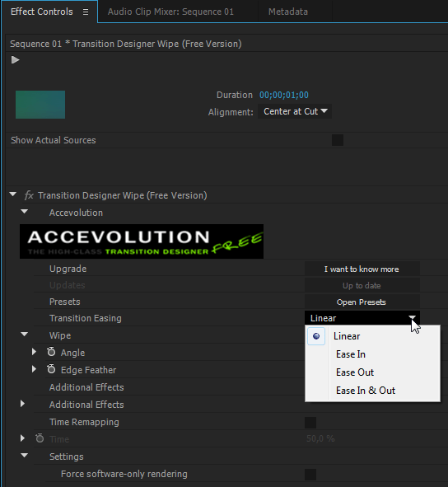448x487 pixels.
Task: Collapse the Transition Designer Wipe effect group
Action: [12, 194]
